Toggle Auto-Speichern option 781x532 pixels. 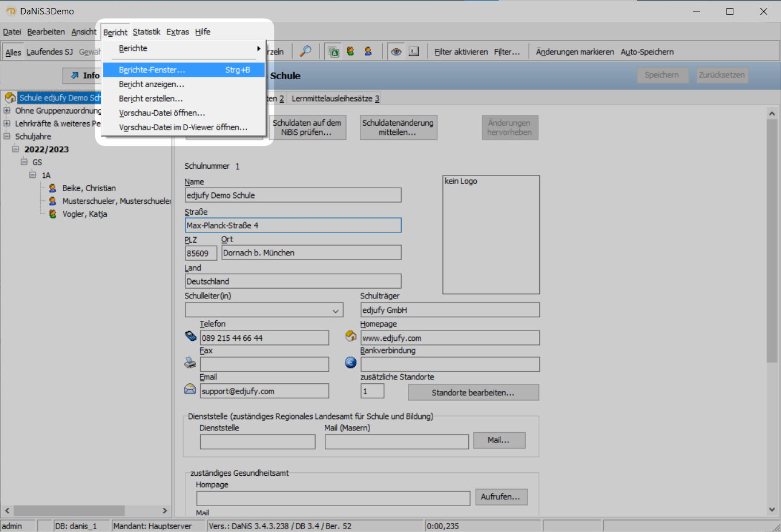(647, 52)
